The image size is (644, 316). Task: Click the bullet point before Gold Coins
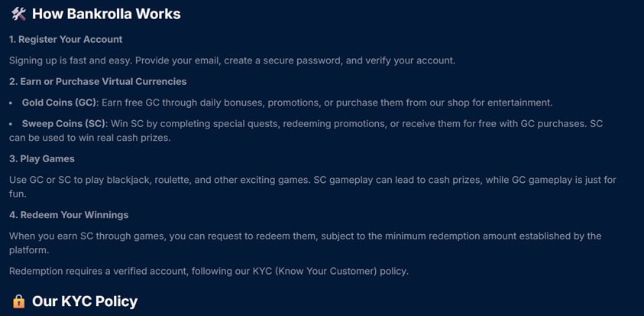11,103
